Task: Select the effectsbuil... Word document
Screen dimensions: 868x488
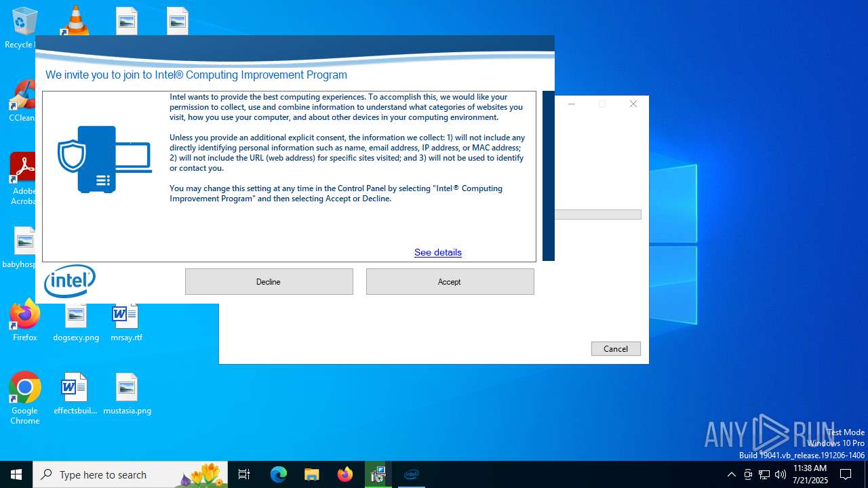Action: (75, 394)
